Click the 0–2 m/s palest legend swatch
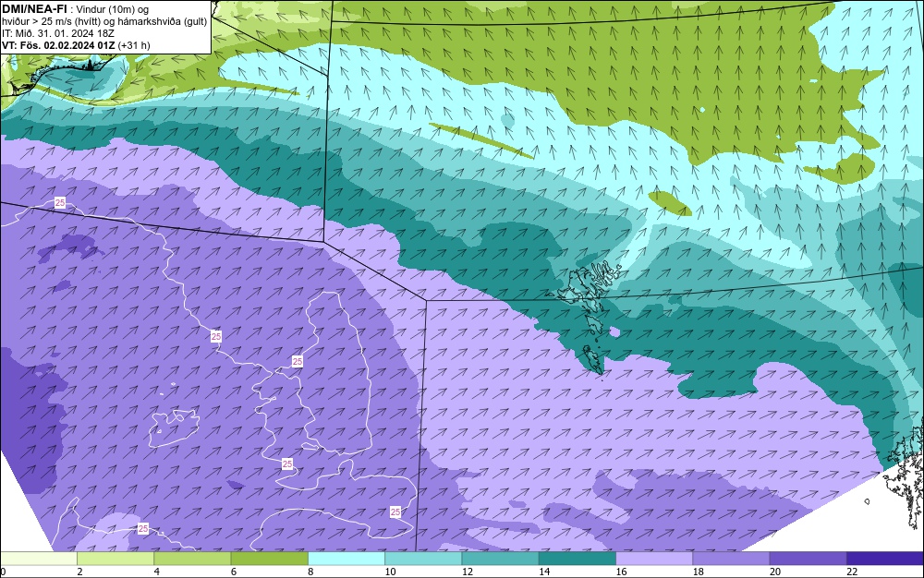 click(38, 559)
